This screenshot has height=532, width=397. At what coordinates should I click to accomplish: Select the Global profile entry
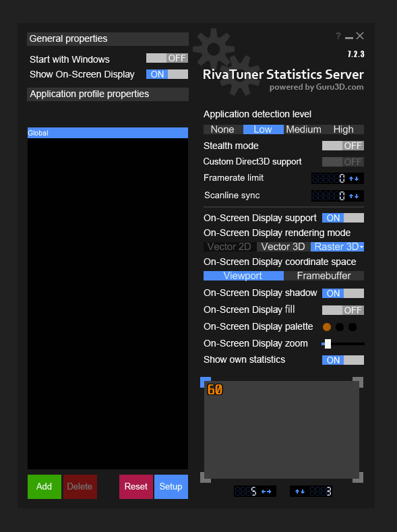coord(108,133)
